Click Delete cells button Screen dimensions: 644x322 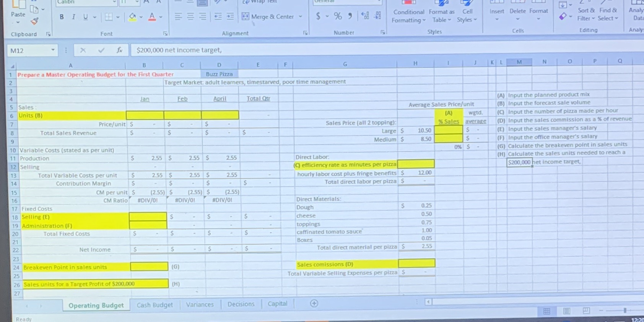tap(517, 11)
